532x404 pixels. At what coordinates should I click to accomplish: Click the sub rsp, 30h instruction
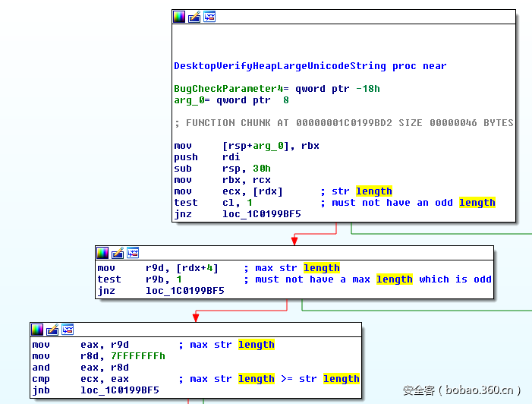[222, 169]
